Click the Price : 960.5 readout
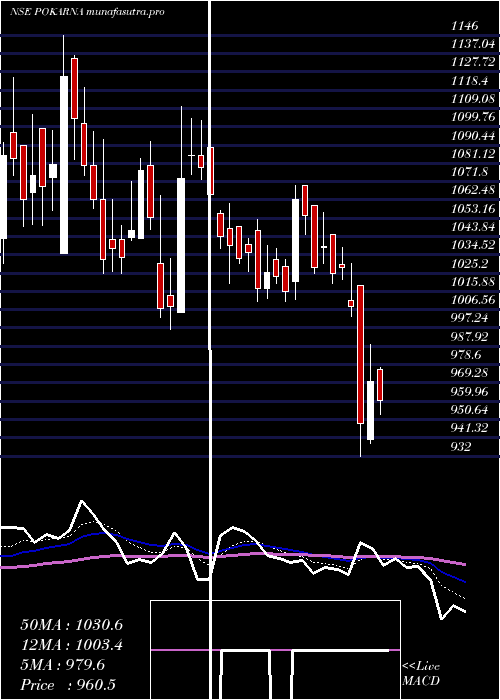 pyautogui.click(x=69, y=685)
